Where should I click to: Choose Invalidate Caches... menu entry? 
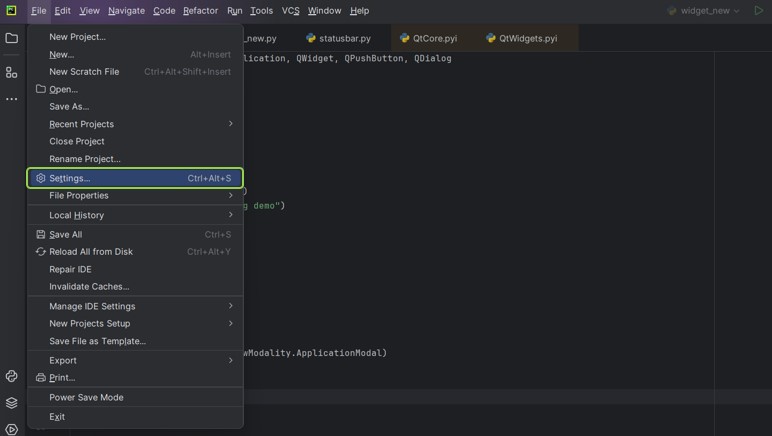tap(89, 286)
